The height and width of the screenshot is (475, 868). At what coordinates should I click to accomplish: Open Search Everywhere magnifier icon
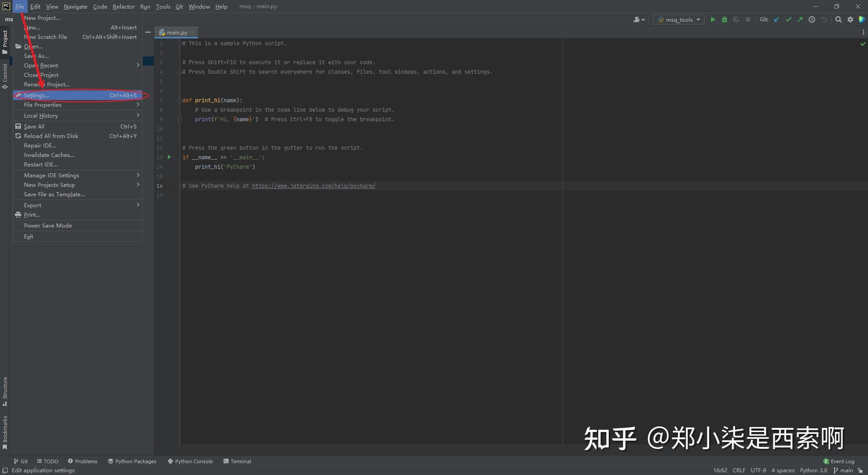838,19
